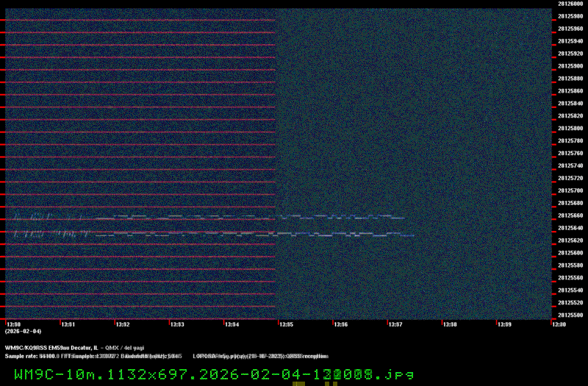The height and width of the screenshot is (386, 588).
Task: Click the 13:04 time axis label
Action: [232, 324]
